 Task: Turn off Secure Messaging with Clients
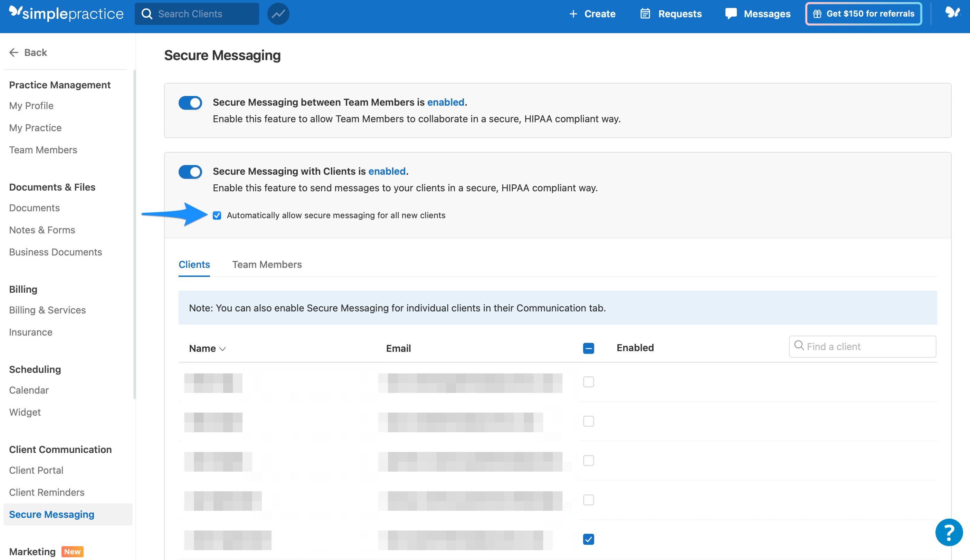coord(190,172)
